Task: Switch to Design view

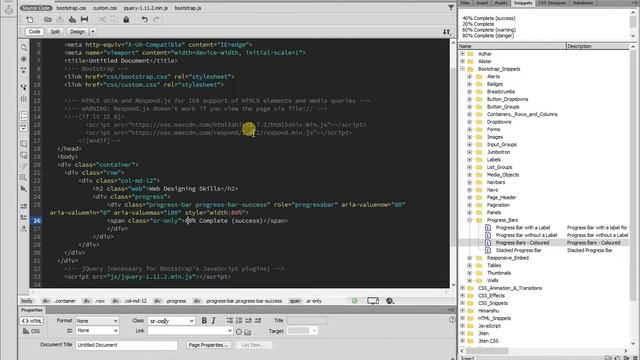Action: (77, 31)
